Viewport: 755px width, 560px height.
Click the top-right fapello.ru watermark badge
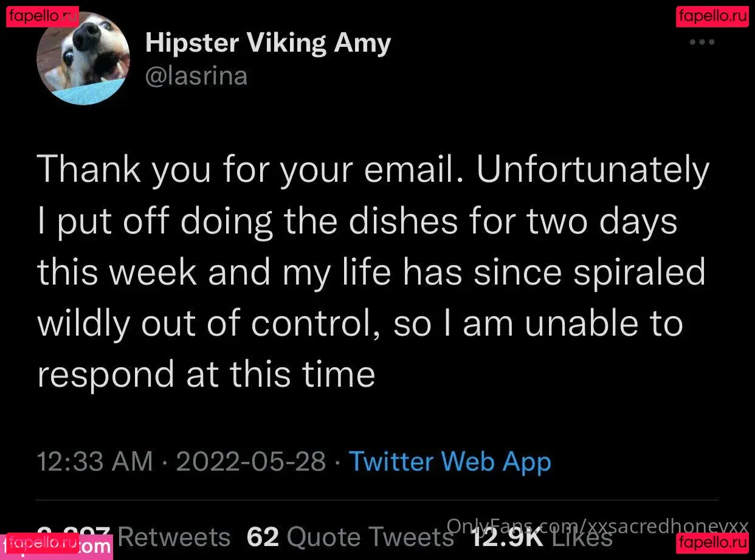click(x=712, y=16)
